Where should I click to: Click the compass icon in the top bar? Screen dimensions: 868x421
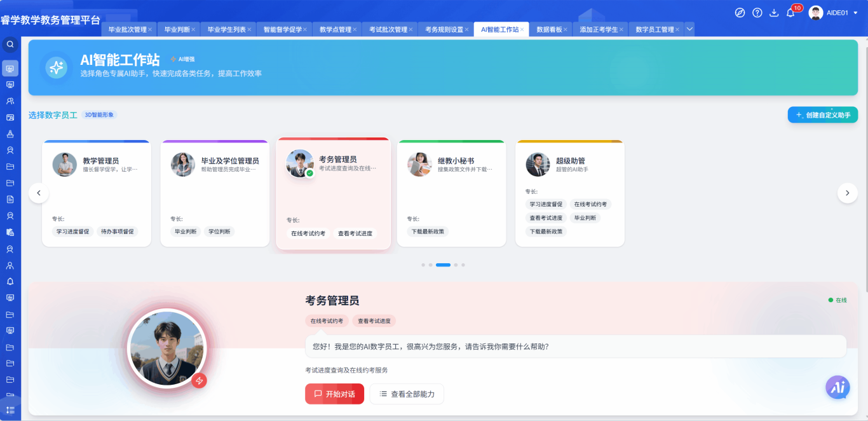click(x=740, y=13)
